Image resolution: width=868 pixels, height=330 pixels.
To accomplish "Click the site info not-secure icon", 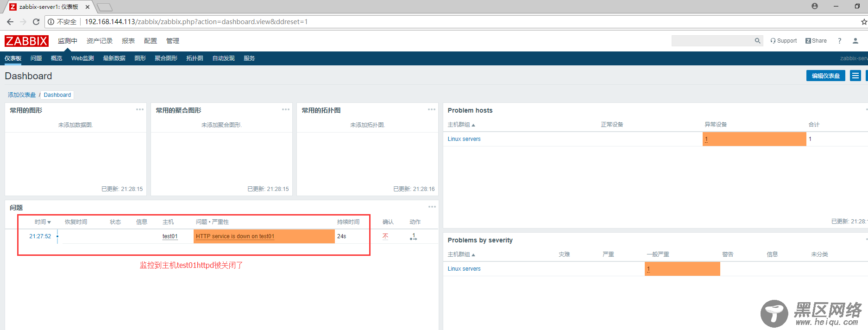I will tap(51, 22).
